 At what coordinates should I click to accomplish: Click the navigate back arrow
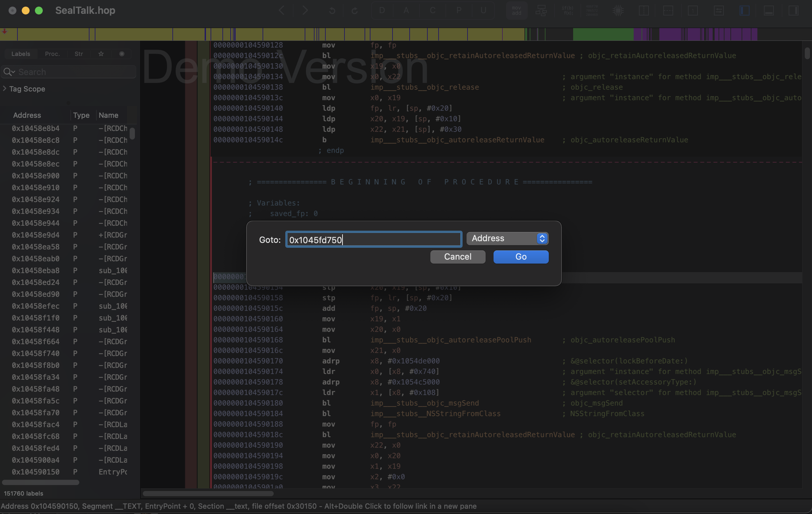(x=282, y=11)
